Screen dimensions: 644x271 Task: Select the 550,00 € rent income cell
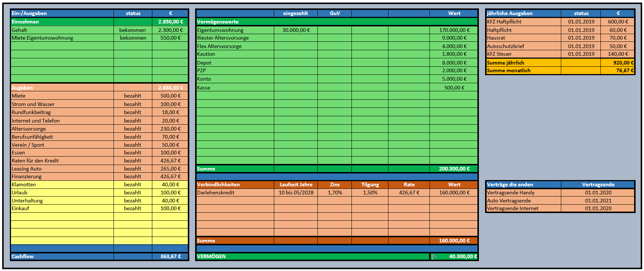point(170,38)
